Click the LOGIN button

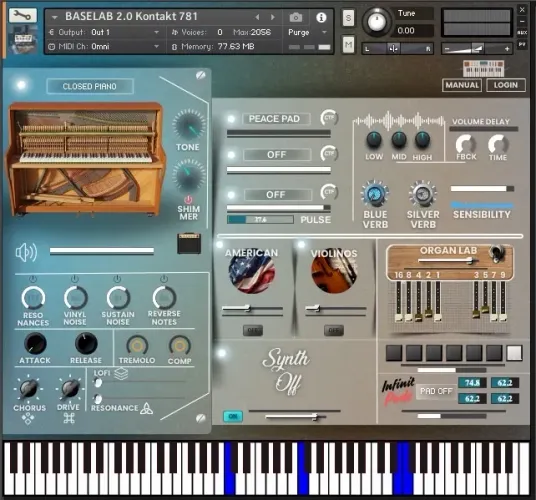pos(506,85)
